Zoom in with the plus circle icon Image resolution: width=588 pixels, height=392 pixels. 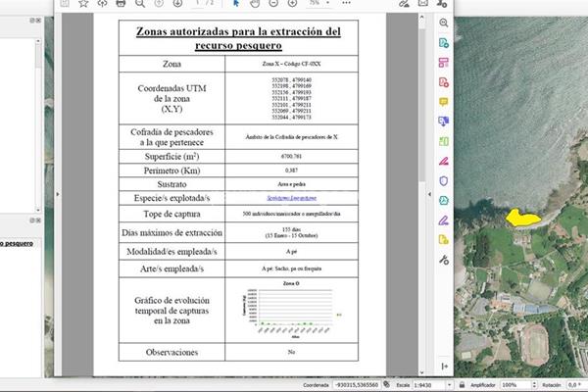tap(292, 3)
